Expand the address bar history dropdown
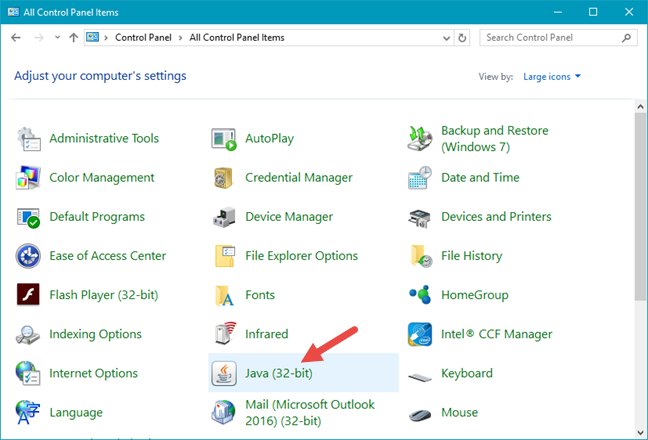The width and height of the screenshot is (648, 440). coord(446,38)
